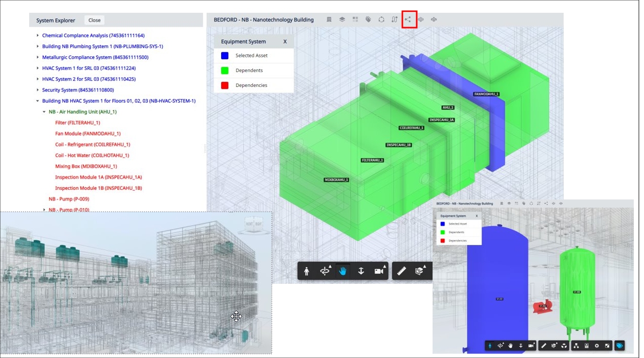Screen dimensions: 644x358
Task: Collapse Building NB HVAC System 1 node
Action: pos(38,101)
